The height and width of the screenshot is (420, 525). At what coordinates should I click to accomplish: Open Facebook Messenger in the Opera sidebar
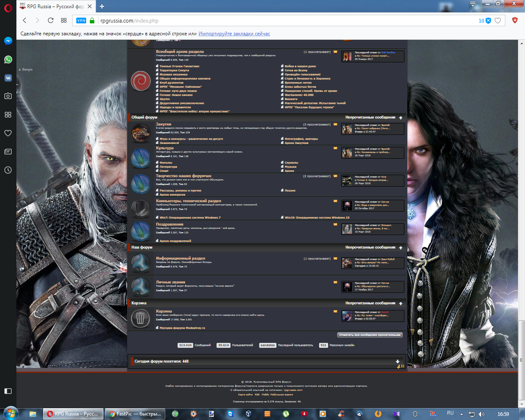point(8,41)
